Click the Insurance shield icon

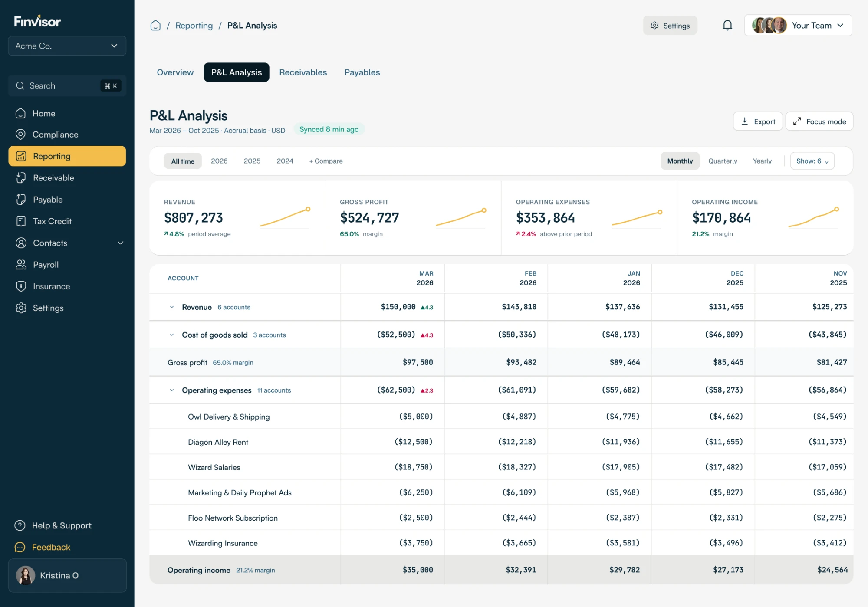(21, 286)
